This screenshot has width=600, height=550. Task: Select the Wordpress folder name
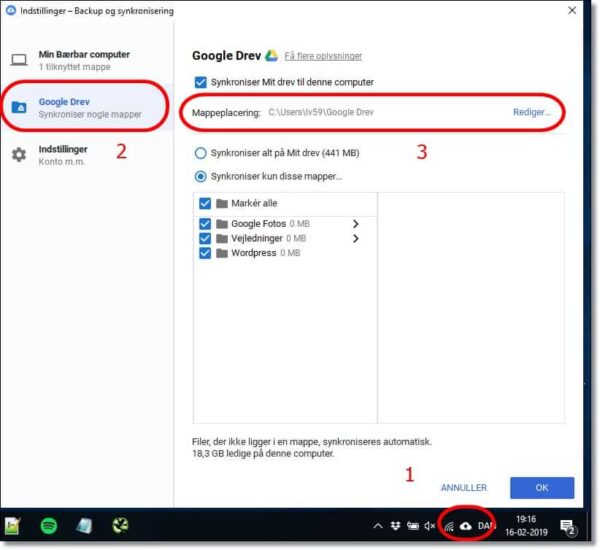pos(254,253)
